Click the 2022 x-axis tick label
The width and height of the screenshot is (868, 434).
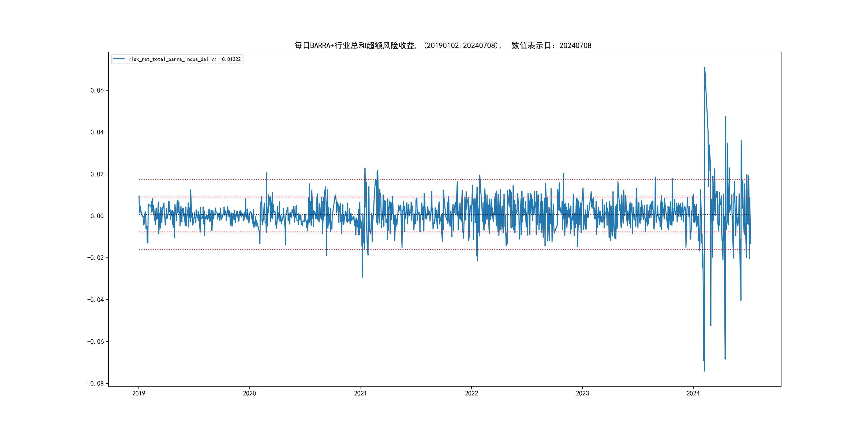tap(472, 393)
